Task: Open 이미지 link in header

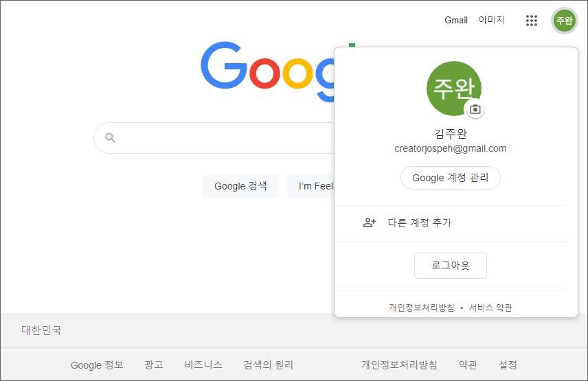Action: click(x=491, y=20)
